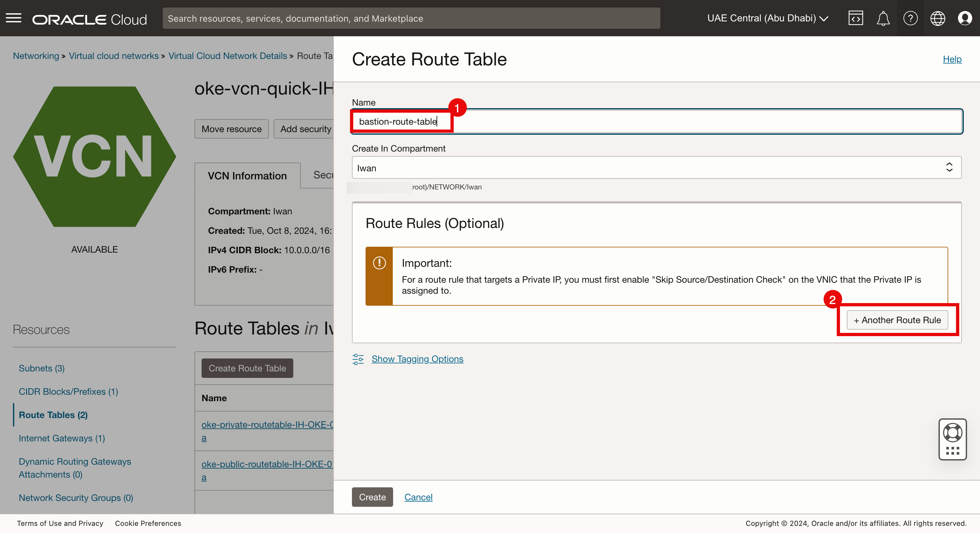Screen dimensions: 980x533
Task: Open the user profile avatar
Action: (964, 18)
